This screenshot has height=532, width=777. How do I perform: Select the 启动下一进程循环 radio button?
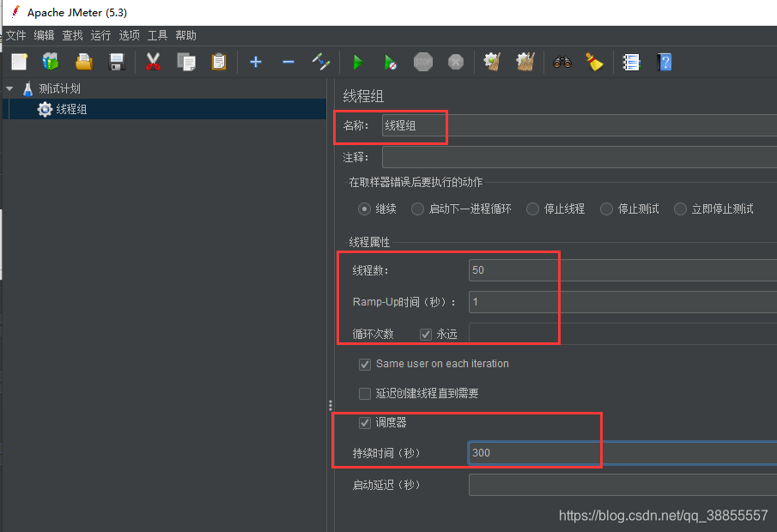click(x=417, y=209)
